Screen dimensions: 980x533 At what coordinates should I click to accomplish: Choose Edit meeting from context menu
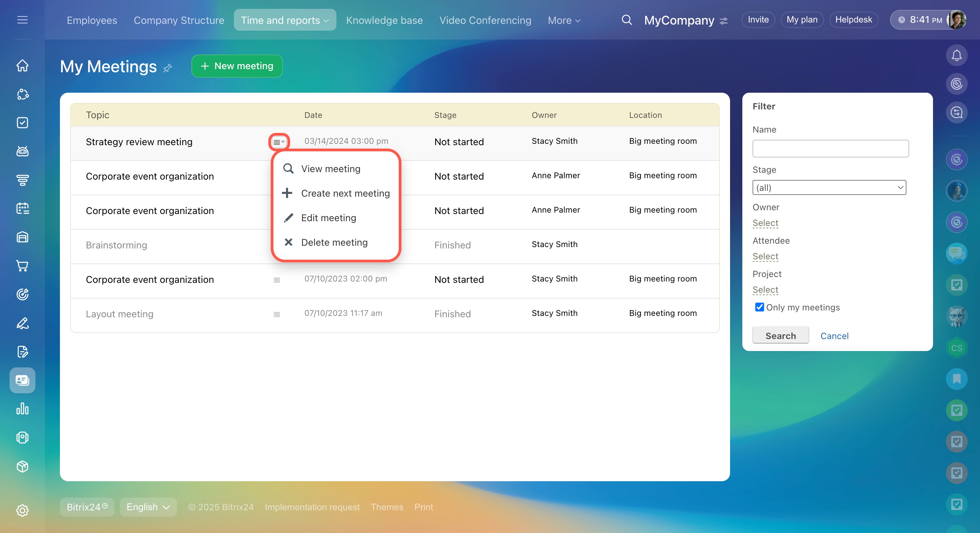tap(328, 218)
